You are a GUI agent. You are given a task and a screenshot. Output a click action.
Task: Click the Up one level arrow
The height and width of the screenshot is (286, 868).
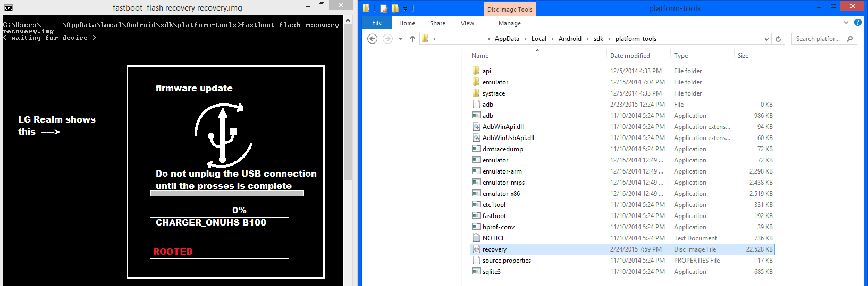click(x=412, y=39)
